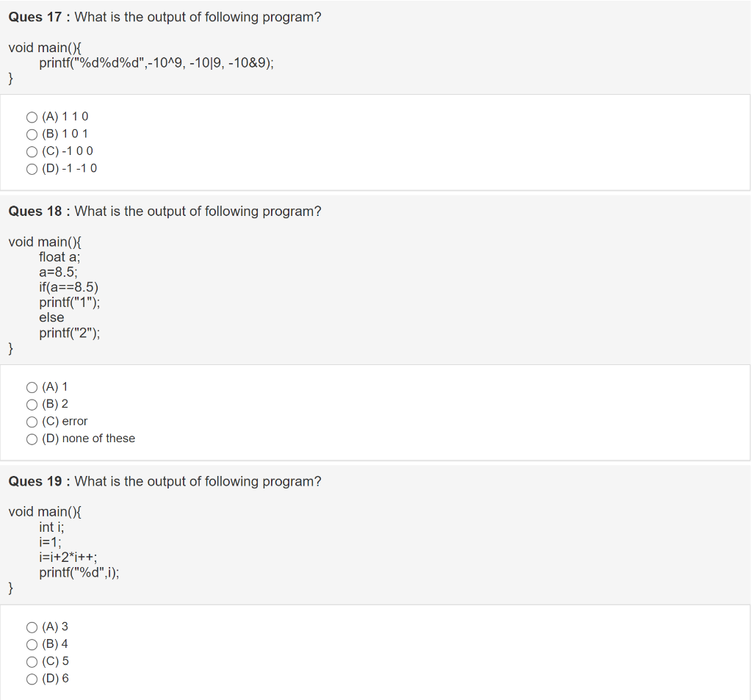
Task: Select option (A) 1 for Ques 18
Action: coord(32,386)
